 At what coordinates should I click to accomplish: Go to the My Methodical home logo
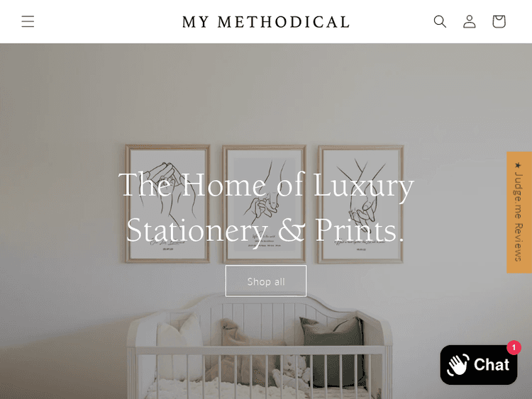pyautogui.click(x=266, y=22)
